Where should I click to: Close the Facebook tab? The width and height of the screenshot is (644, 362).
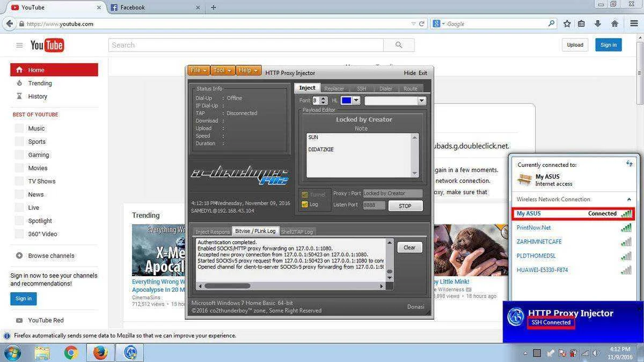point(198,8)
